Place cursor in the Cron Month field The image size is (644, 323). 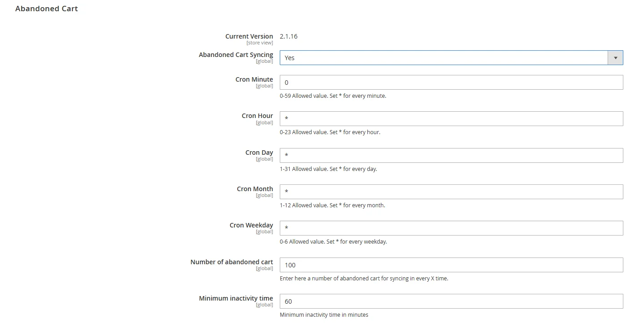pyautogui.click(x=451, y=192)
